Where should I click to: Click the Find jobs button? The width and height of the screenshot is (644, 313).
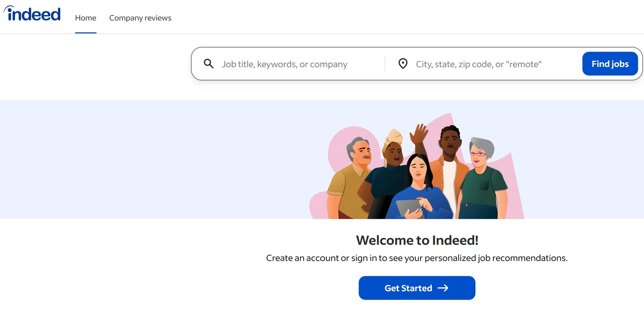[610, 64]
